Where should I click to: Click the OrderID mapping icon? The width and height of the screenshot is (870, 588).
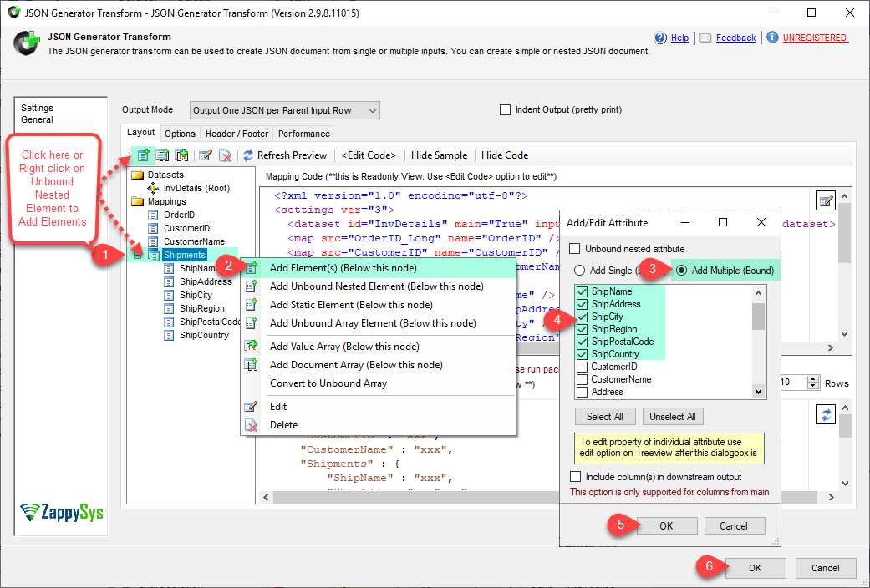153,215
